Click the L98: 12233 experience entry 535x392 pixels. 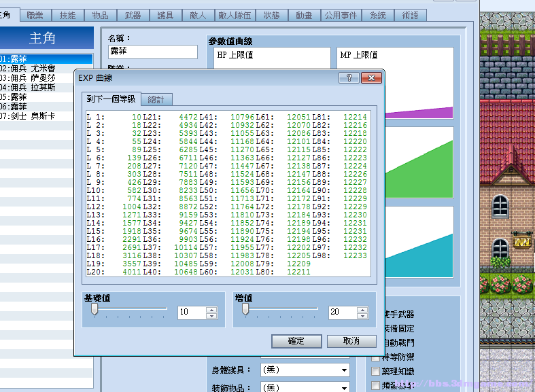point(339,255)
